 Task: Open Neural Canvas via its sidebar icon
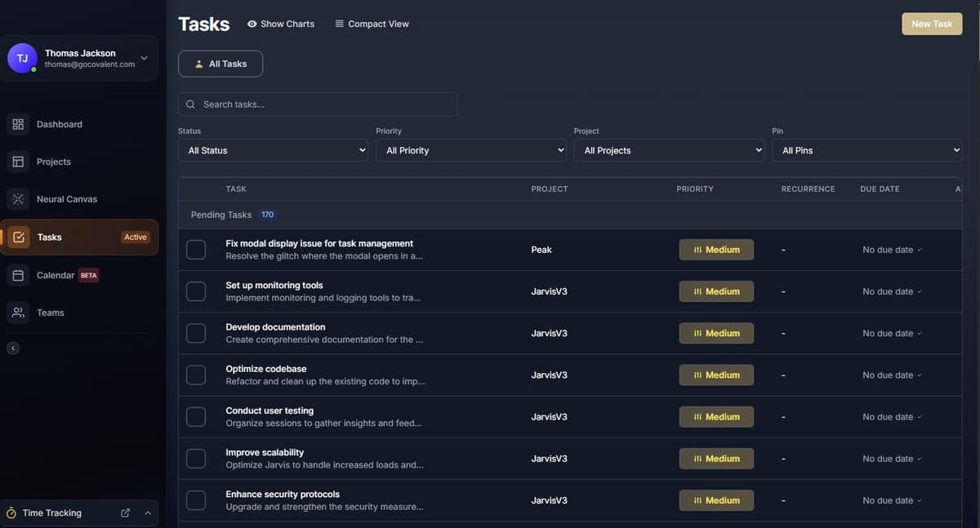click(x=18, y=199)
